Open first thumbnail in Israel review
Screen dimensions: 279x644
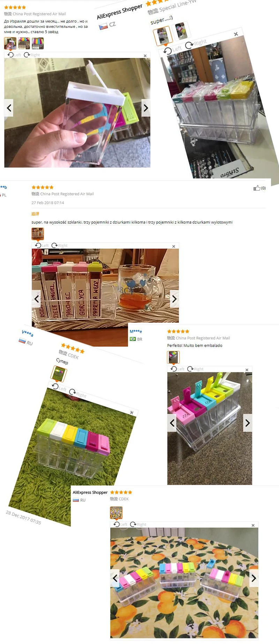10,43
